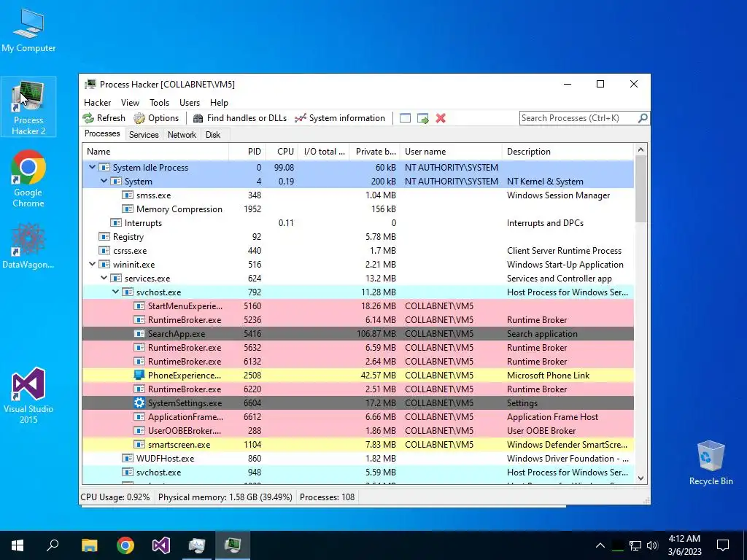Open the View menu
This screenshot has height=560, width=747.
130,102
